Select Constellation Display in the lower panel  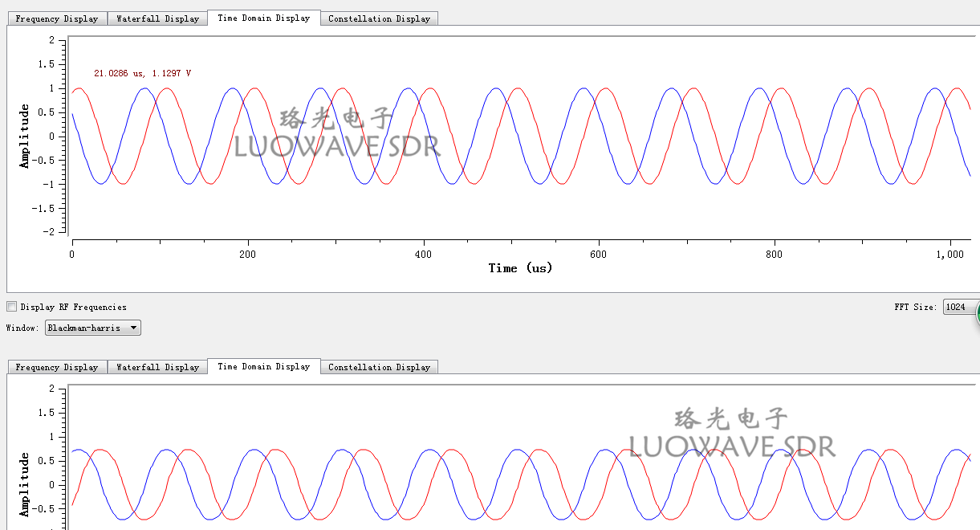pos(379,367)
